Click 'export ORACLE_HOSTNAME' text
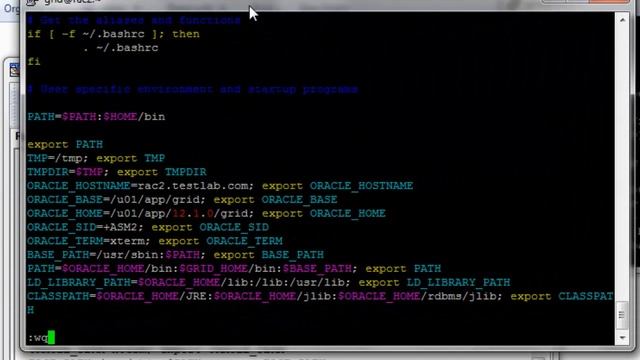Image resolution: width=640 pixels, height=360 pixels. coord(338,186)
